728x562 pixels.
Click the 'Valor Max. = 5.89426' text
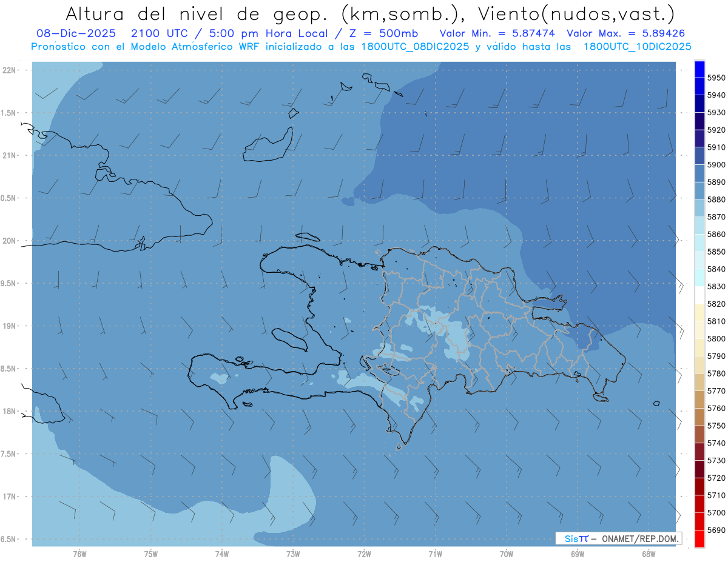625,33
